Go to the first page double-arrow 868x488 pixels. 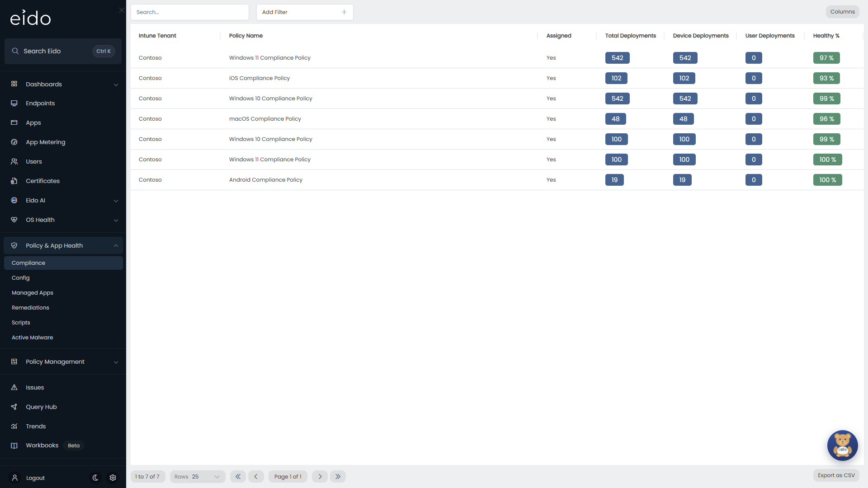click(x=238, y=477)
